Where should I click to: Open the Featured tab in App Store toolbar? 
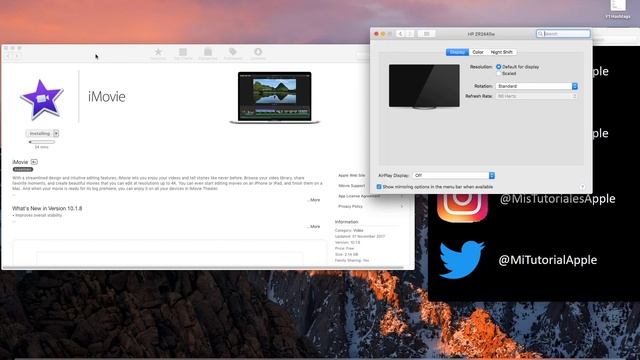pos(158,54)
